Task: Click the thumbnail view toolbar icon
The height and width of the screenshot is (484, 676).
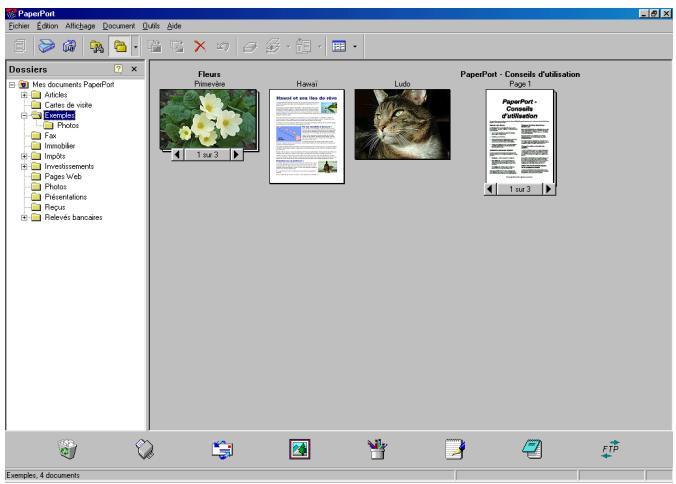Action: coord(339,46)
